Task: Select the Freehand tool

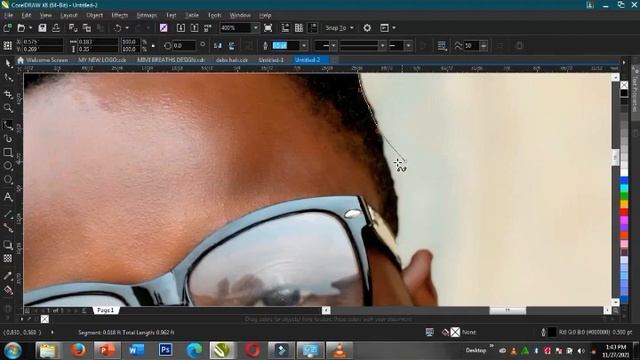Action: point(8,124)
